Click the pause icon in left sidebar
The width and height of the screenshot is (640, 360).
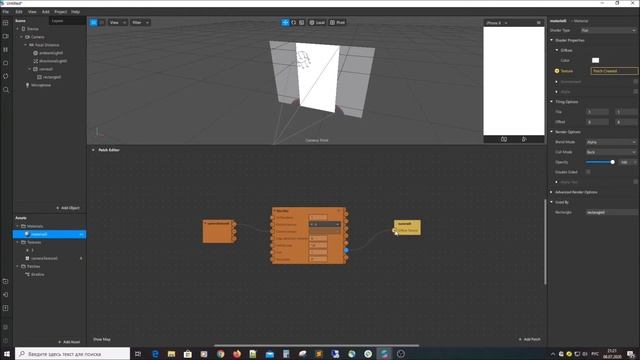(6, 49)
